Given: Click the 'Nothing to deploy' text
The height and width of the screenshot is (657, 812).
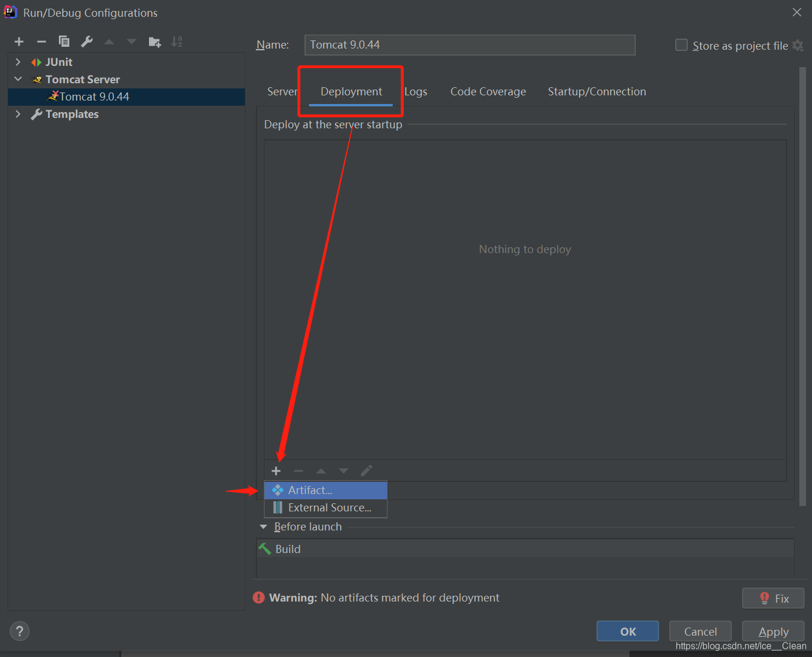Looking at the screenshot, I should click(525, 249).
